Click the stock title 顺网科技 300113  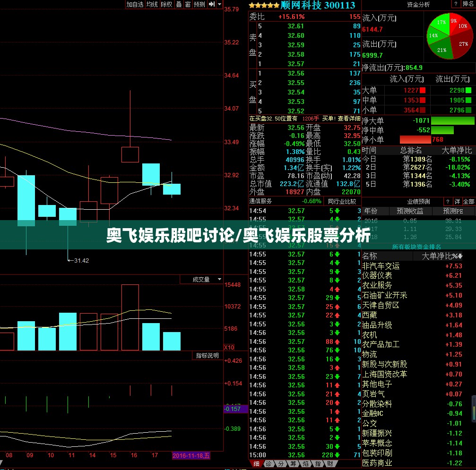[318, 5]
